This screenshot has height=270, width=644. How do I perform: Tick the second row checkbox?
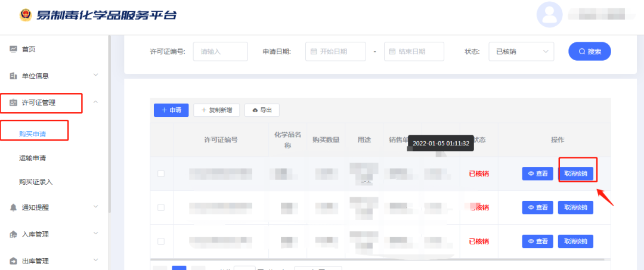pos(161,207)
